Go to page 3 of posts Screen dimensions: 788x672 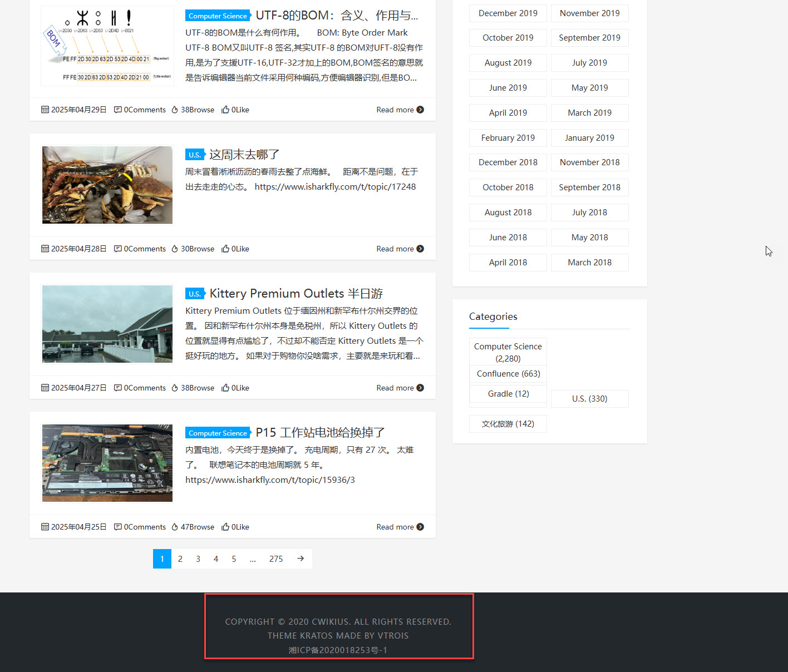198,559
